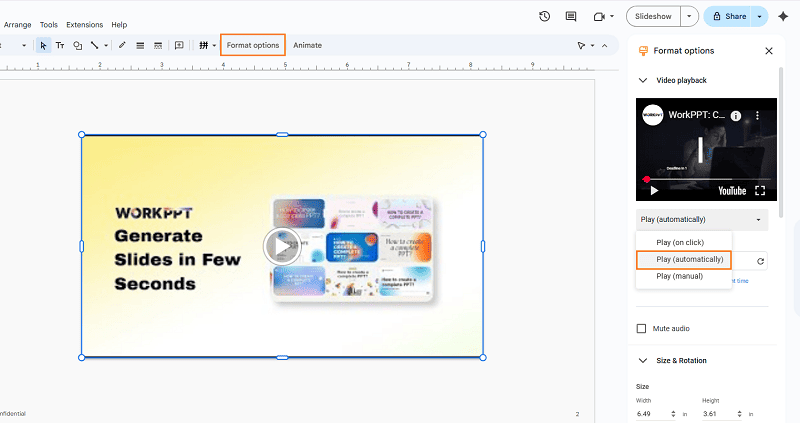Add a comment from toolbar
Screen dimensions: 800x423
click(179, 45)
